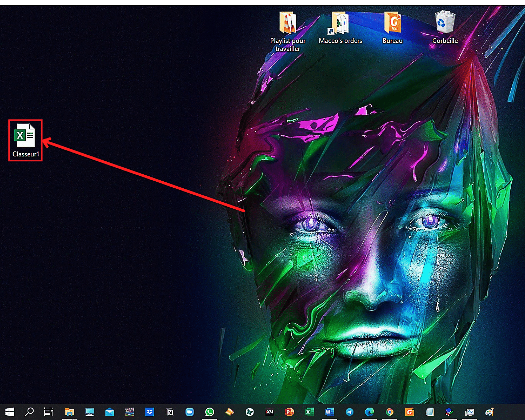The height and width of the screenshot is (420, 525).
Task: Open the photo thumbnail app in the taskbar
Action: (x=130, y=412)
